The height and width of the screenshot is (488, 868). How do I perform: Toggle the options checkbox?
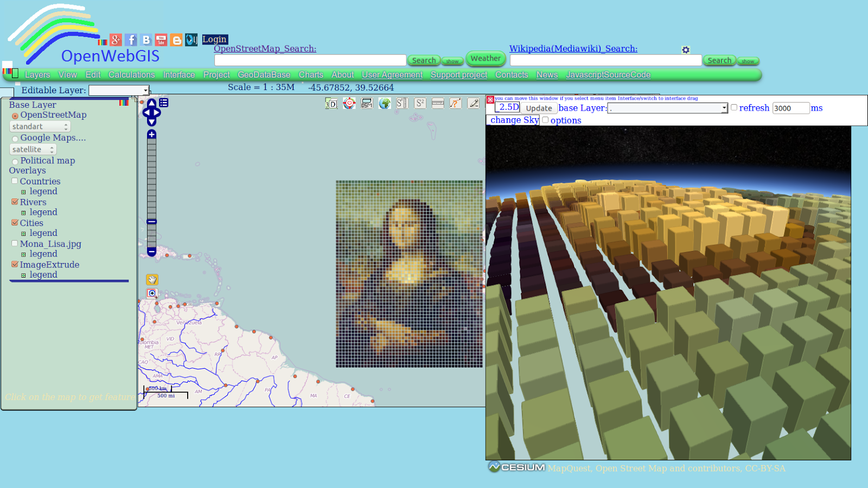coord(545,120)
